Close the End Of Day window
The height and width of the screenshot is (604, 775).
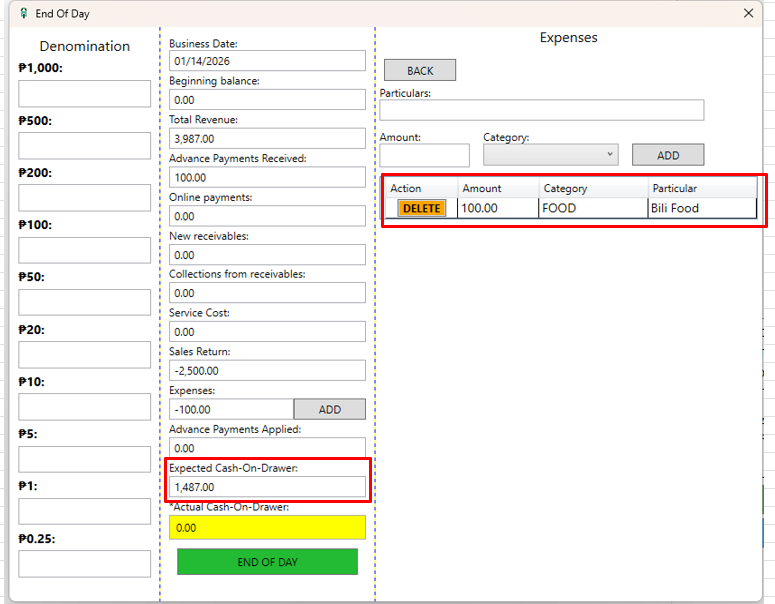(748, 14)
